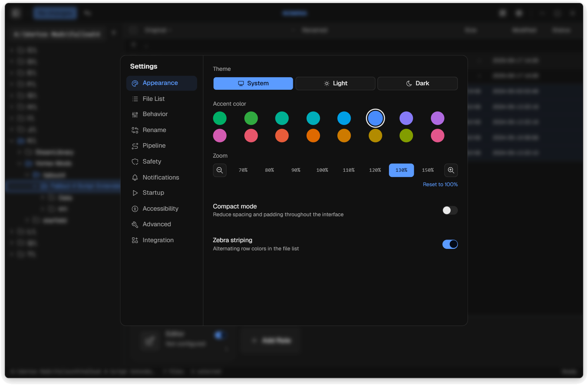Screen dimensions: 588x385
Task: Click the zoom out magnifier icon
Action: [x=219, y=170]
